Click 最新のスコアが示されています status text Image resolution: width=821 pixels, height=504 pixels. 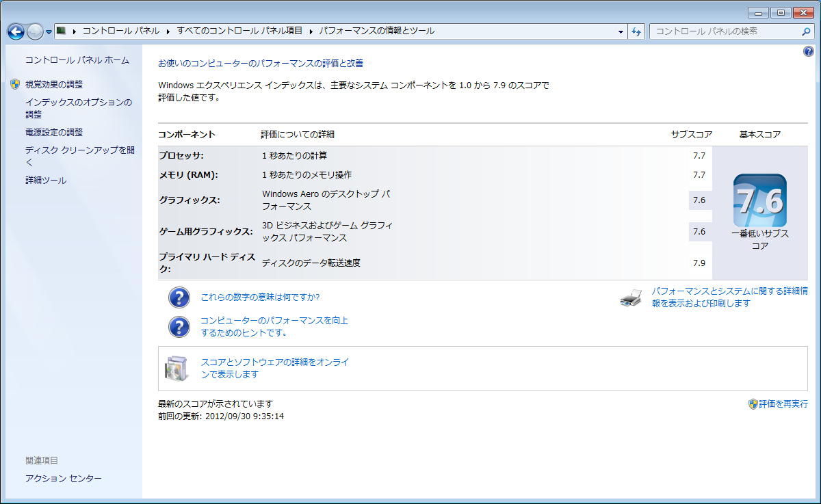(x=216, y=403)
